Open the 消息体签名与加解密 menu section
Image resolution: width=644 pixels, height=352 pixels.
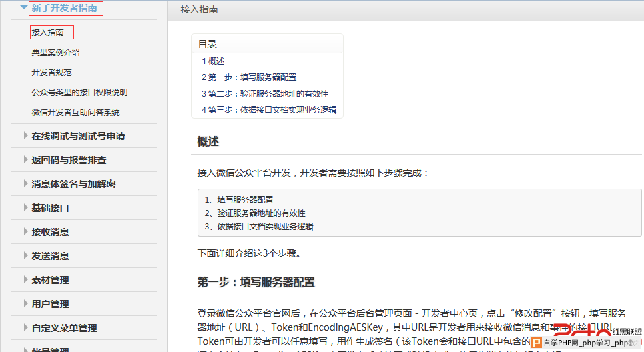coord(73,184)
